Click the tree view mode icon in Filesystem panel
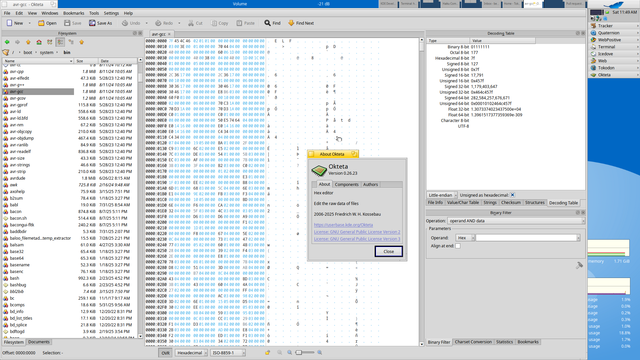The width and height of the screenshot is (640, 360). coord(71,42)
